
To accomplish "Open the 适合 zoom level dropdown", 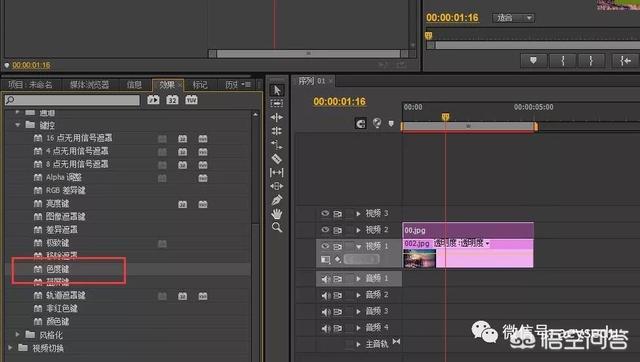I will pyautogui.click(x=513, y=18).
